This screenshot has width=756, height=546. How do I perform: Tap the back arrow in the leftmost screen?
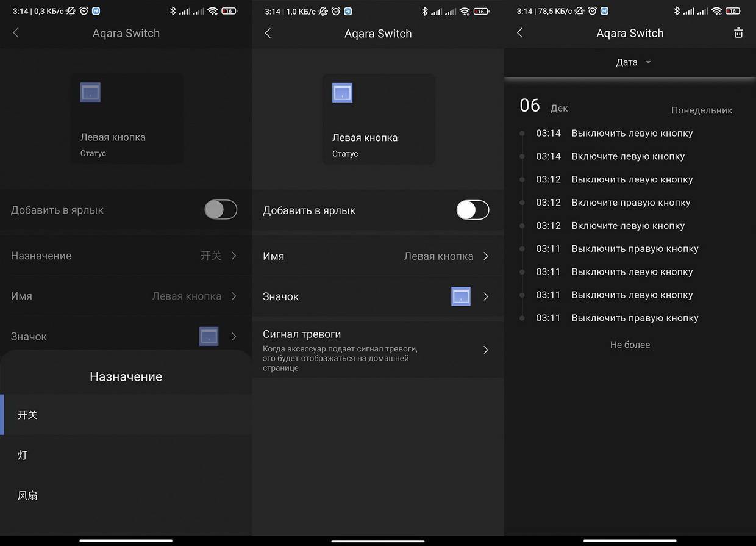16,34
